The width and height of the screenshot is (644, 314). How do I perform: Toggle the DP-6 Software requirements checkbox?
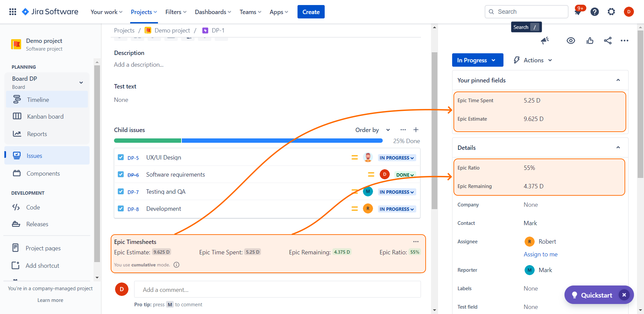[121, 174]
